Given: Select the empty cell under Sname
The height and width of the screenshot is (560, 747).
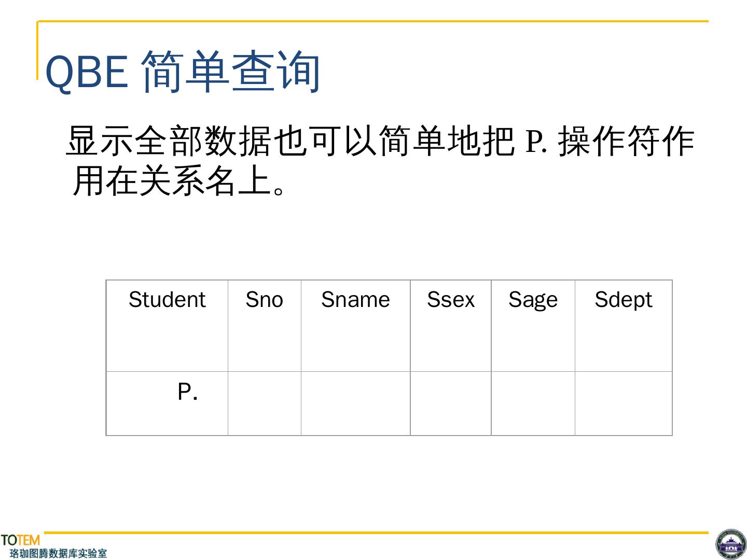Looking at the screenshot, I should tap(355, 403).
